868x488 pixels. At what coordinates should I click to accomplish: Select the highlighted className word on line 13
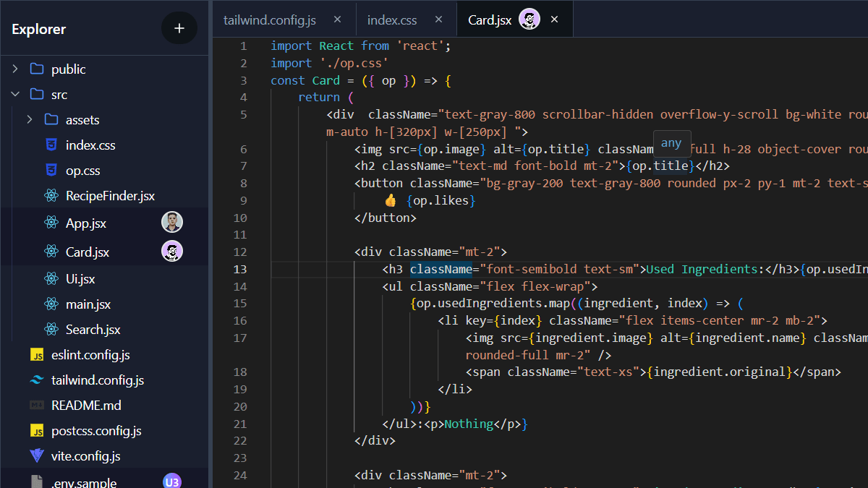pyautogui.click(x=441, y=268)
